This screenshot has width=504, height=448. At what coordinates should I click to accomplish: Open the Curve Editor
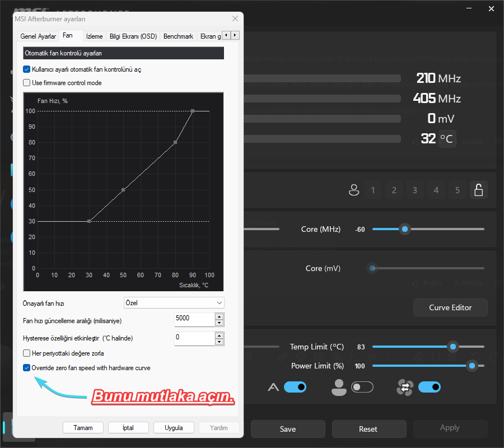point(450,307)
